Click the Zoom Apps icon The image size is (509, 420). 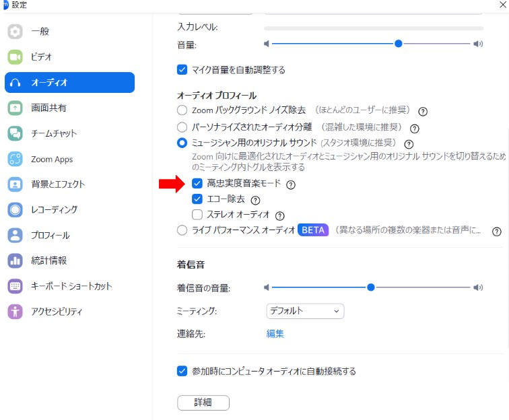tap(15, 159)
